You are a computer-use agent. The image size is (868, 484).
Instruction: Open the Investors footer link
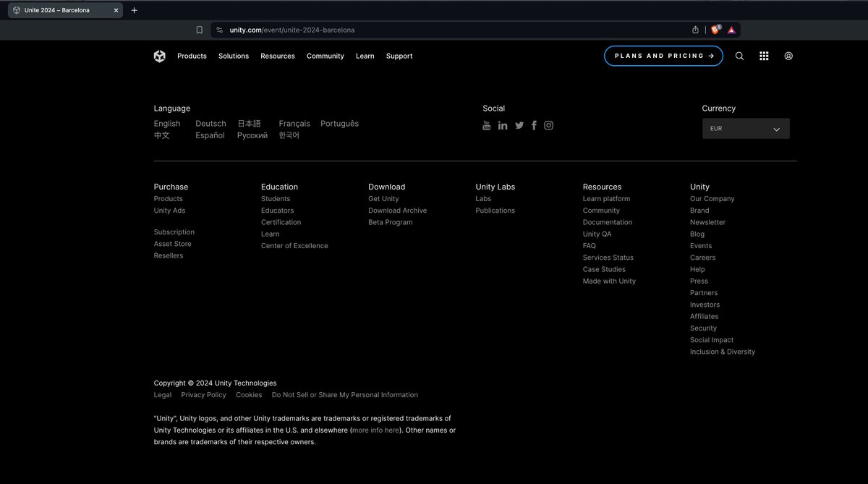click(705, 305)
